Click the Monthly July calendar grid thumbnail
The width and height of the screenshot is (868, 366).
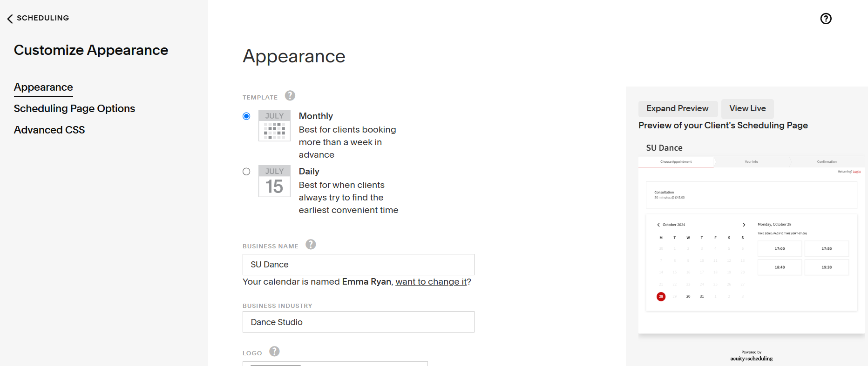(274, 126)
